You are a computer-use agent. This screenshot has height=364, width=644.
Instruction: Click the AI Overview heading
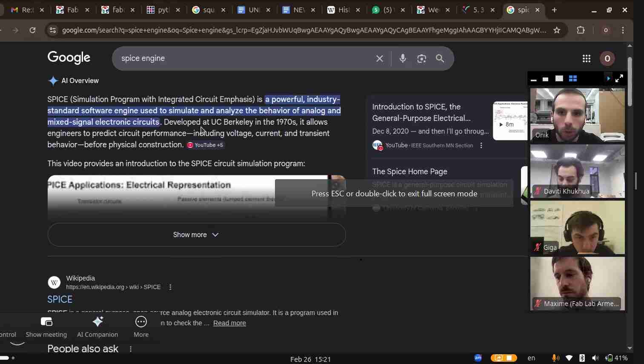click(80, 81)
